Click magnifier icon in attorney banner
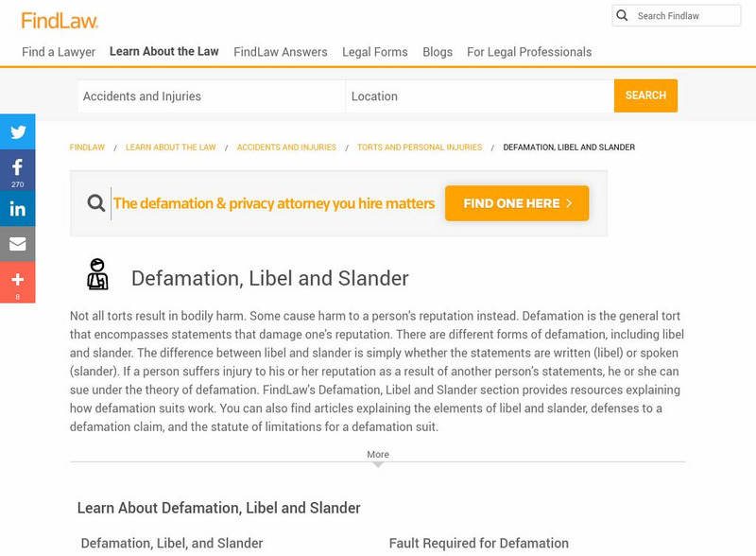The height and width of the screenshot is (556, 756). [96, 202]
